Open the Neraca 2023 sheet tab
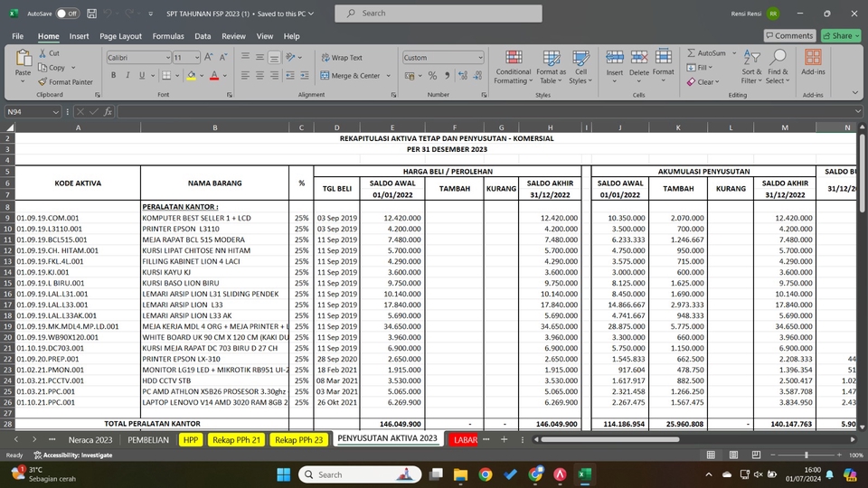This screenshot has height=488, width=868. [90, 440]
